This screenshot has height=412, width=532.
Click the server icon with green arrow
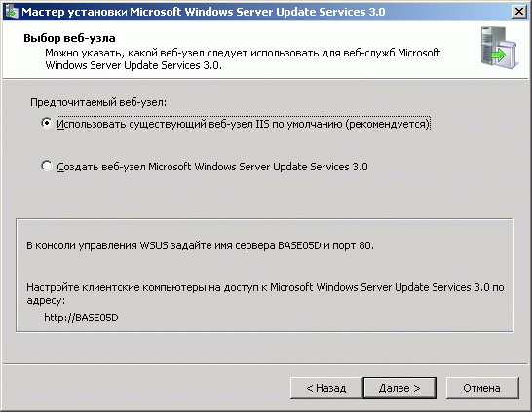pos(500,48)
